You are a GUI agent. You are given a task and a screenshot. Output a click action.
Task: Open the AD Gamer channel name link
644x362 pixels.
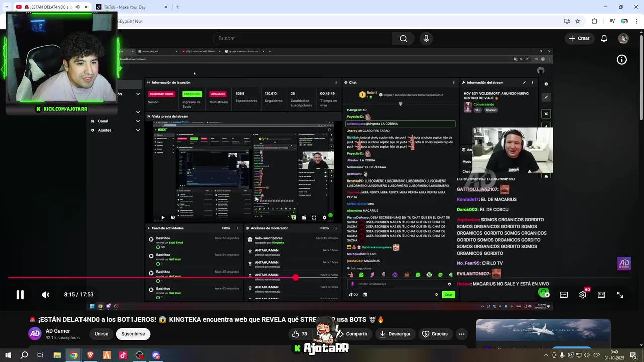coord(58,331)
